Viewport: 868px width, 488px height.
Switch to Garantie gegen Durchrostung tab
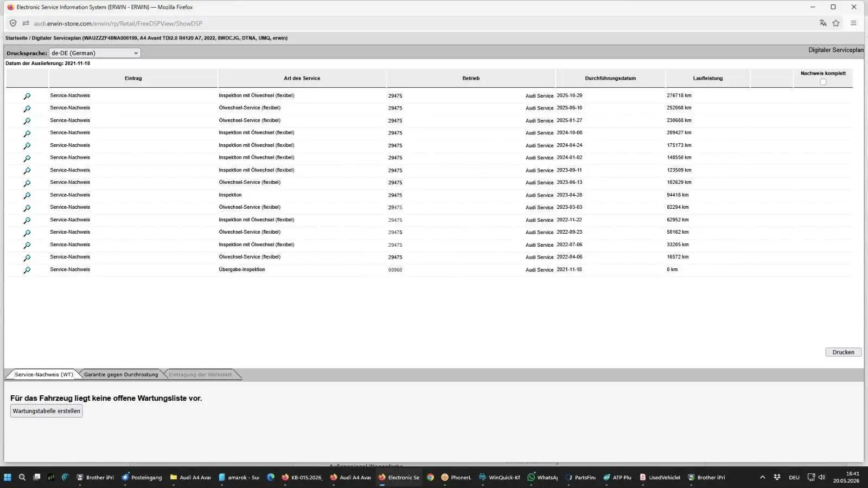pyautogui.click(x=121, y=375)
